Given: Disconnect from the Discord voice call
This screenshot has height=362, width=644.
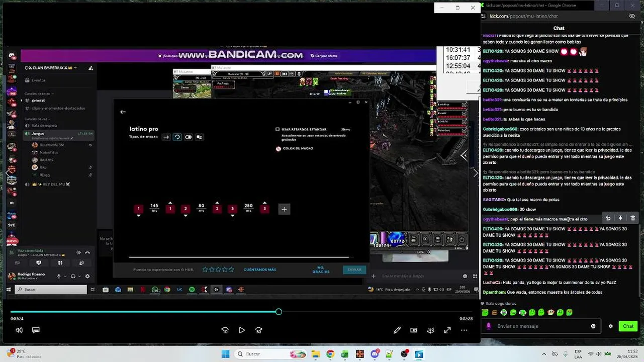Looking at the screenshot, I should tap(87, 252).
